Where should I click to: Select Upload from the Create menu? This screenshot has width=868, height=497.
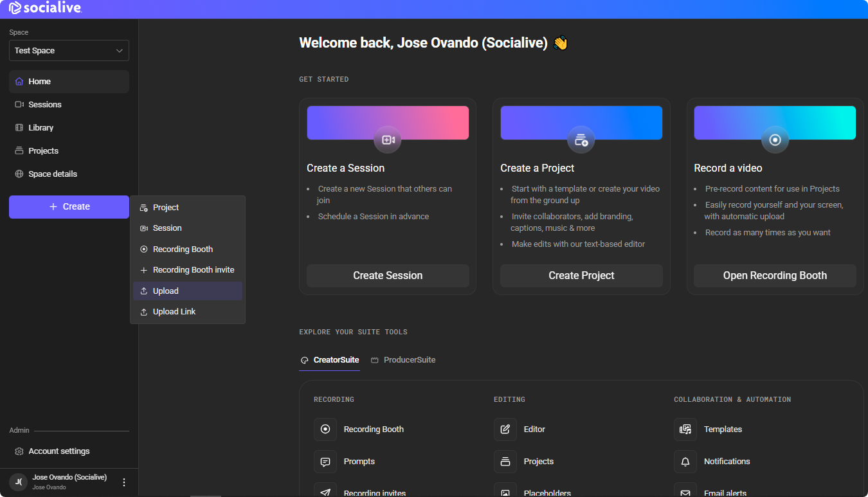188,291
